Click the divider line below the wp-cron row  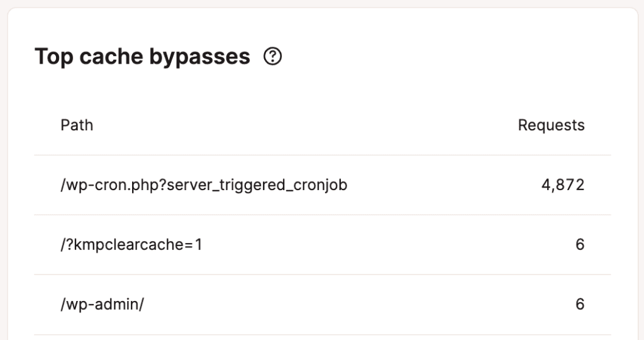(323, 215)
